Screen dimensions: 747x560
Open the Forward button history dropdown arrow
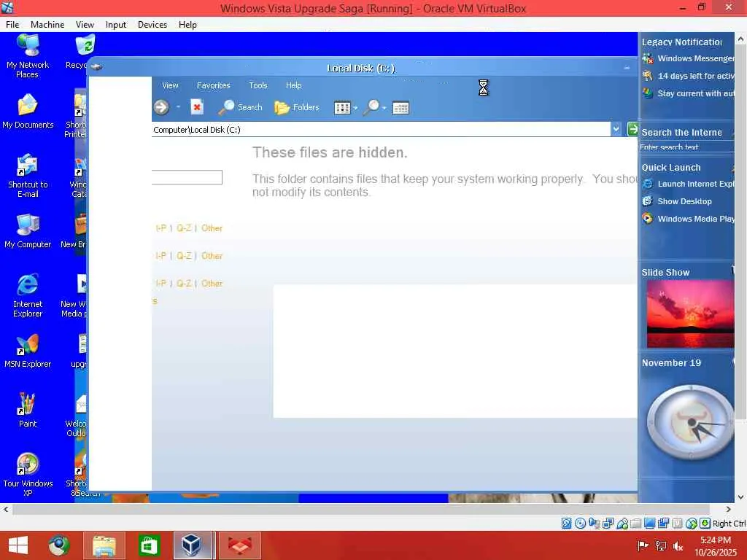[x=178, y=107]
